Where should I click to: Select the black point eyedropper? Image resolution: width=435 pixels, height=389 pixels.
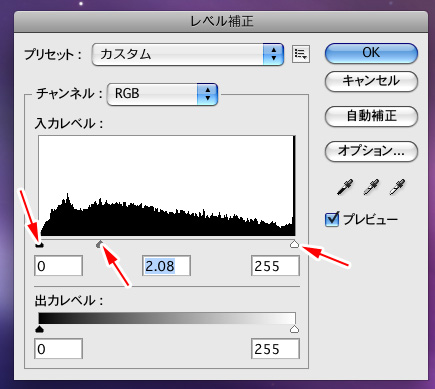tap(345, 187)
